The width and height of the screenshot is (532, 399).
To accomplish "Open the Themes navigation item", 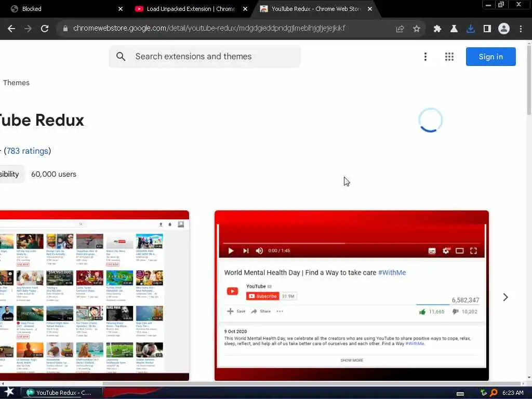I will 16,83.
